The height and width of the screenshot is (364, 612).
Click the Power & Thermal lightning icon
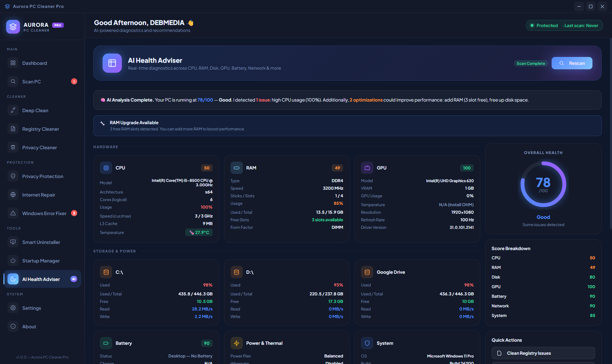(x=237, y=343)
